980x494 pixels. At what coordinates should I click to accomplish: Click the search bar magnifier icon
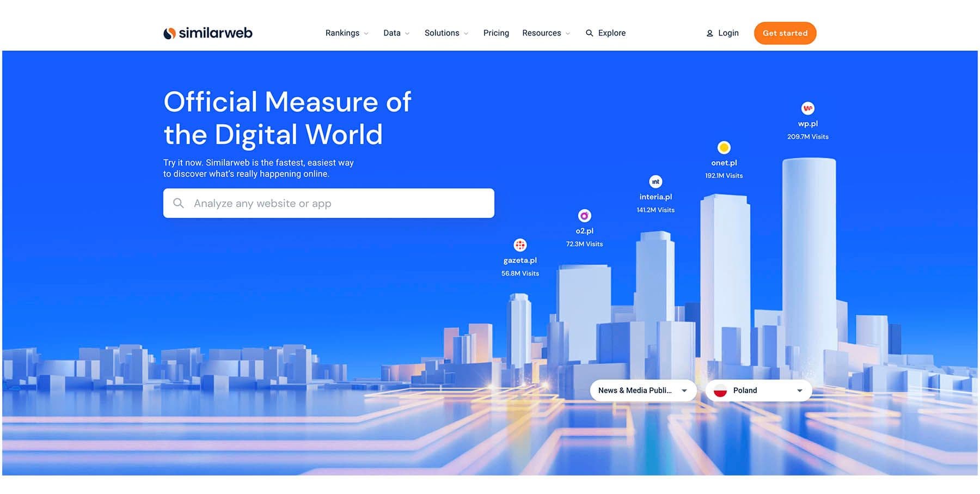coord(178,203)
